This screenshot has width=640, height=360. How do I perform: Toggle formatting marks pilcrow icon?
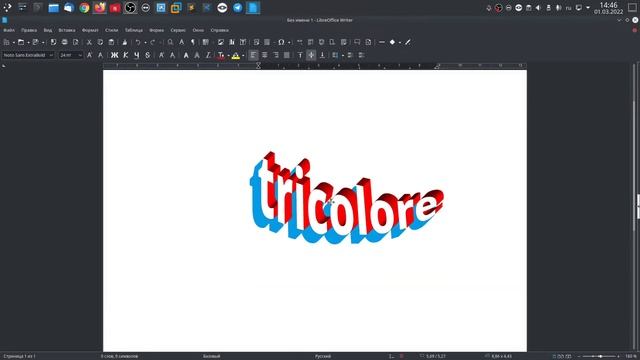pos(193,42)
